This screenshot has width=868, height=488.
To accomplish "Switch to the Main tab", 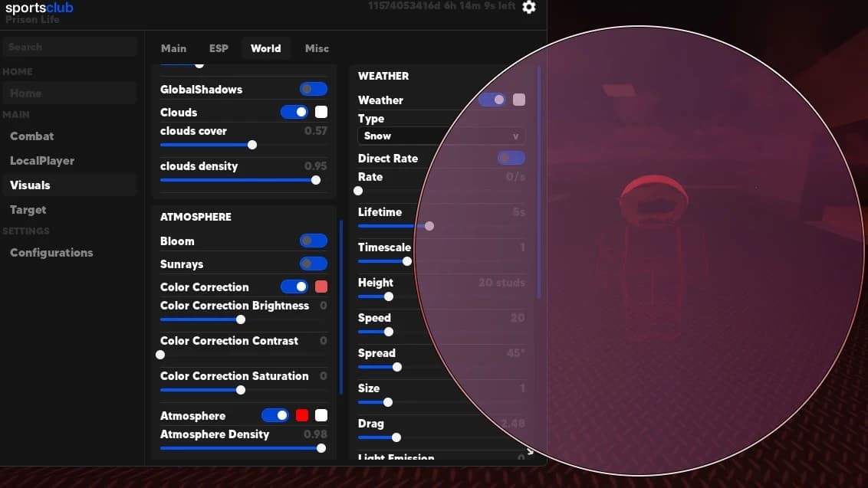I will 173,49.
